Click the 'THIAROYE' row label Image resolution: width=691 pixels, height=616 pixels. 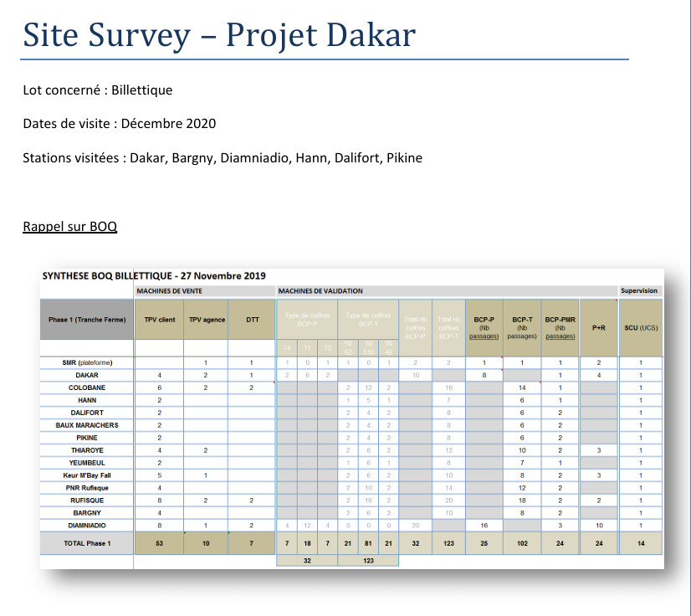pos(87,450)
